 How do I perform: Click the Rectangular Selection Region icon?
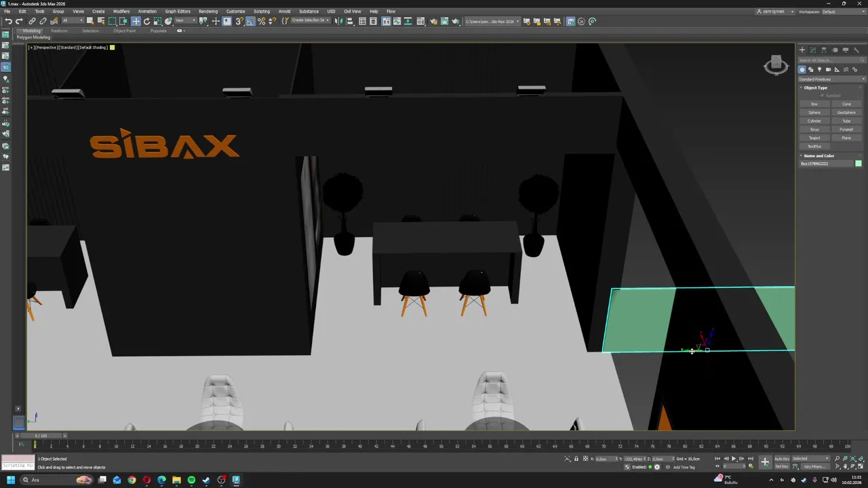112,21
